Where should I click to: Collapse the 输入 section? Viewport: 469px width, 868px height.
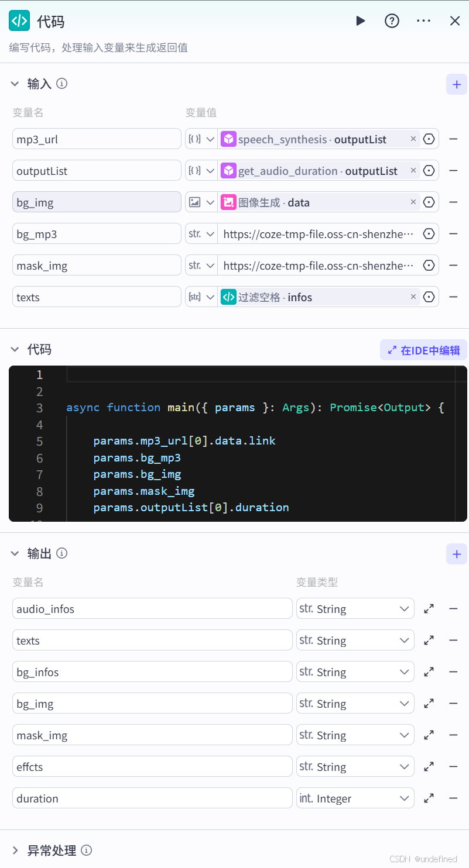pyautogui.click(x=15, y=84)
